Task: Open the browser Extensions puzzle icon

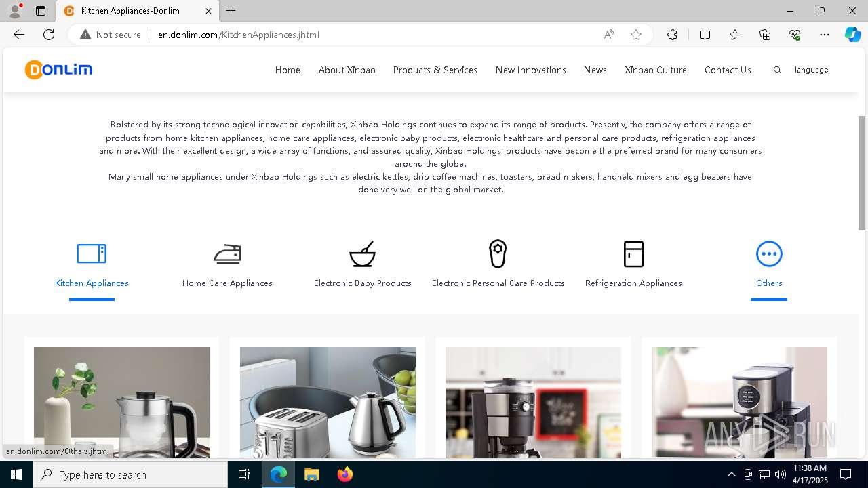Action: coord(672,35)
